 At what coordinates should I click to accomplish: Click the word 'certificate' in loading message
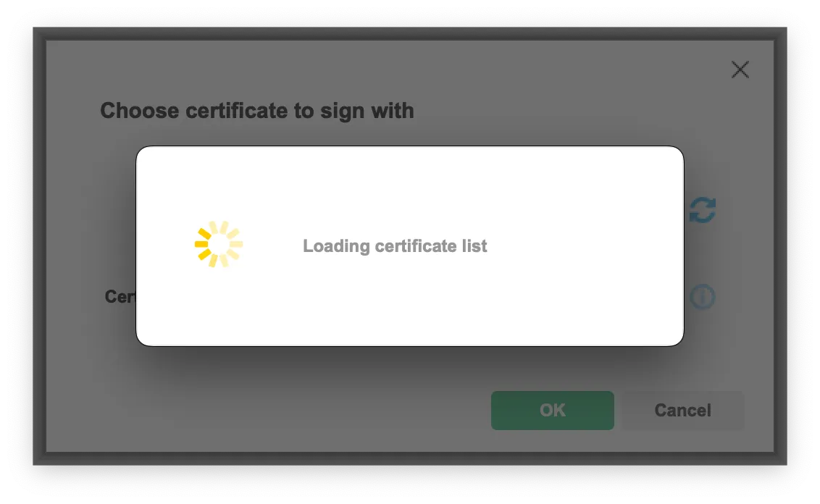(x=416, y=245)
